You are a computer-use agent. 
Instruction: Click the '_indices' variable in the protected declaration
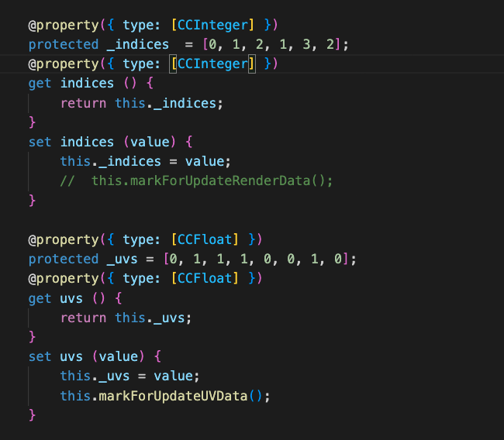pyautogui.click(x=138, y=45)
